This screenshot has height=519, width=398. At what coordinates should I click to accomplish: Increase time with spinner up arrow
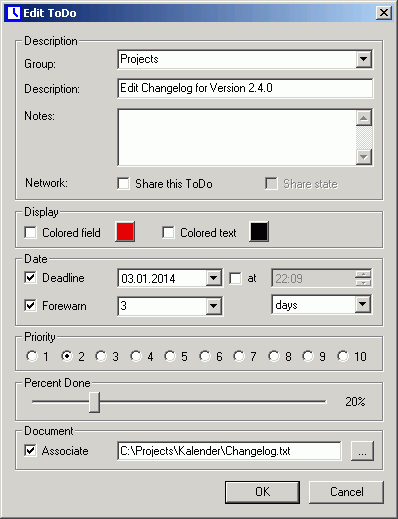tap(363, 274)
